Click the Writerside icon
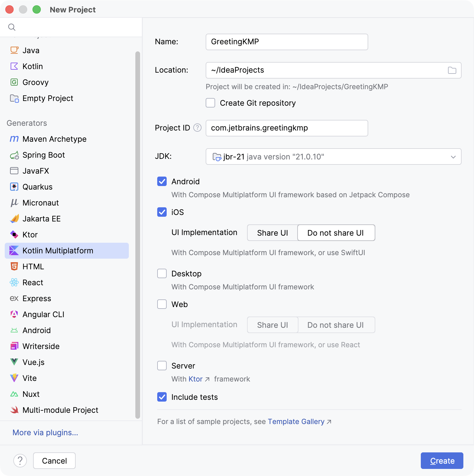The width and height of the screenshot is (474, 476). pyautogui.click(x=14, y=346)
